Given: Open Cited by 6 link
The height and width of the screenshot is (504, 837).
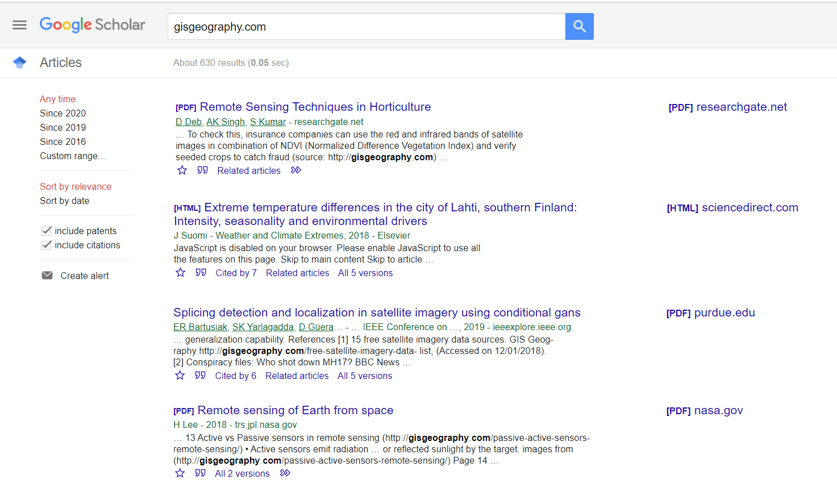Looking at the screenshot, I should (x=236, y=376).
